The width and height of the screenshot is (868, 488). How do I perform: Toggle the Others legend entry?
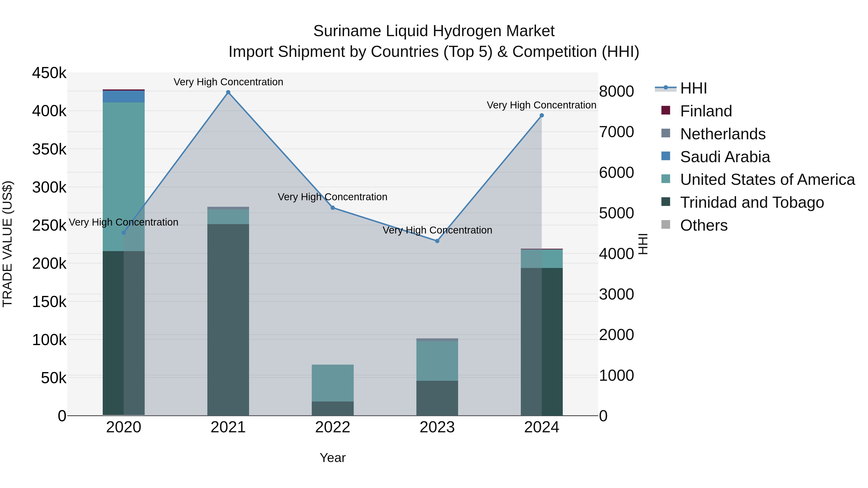pyautogui.click(x=694, y=225)
